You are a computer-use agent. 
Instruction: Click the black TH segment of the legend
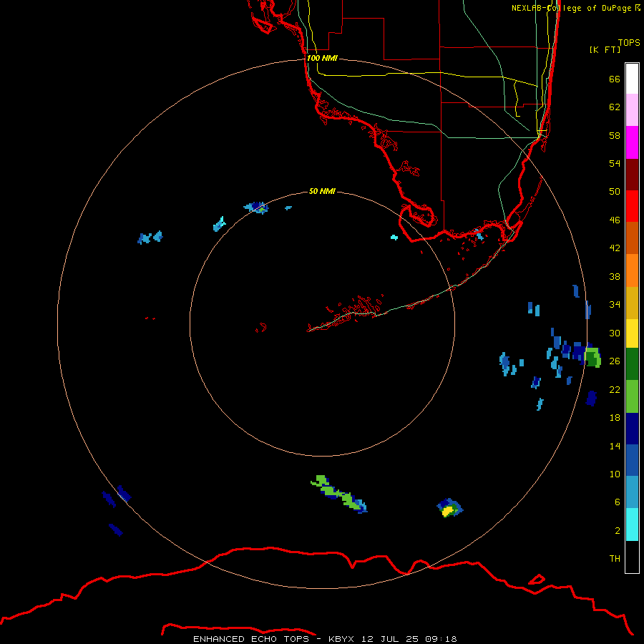[x=632, y=557]
